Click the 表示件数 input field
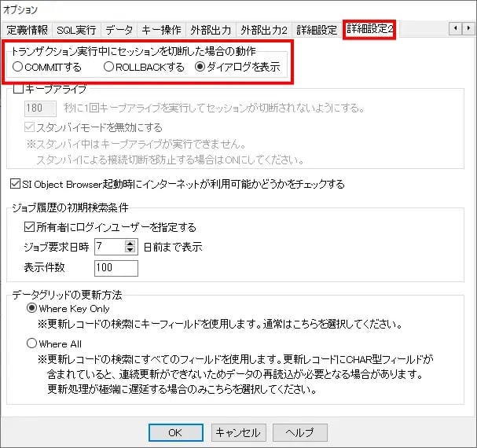Image resolution: width=477 pixels, height=448 pixels. click(116, 268)
